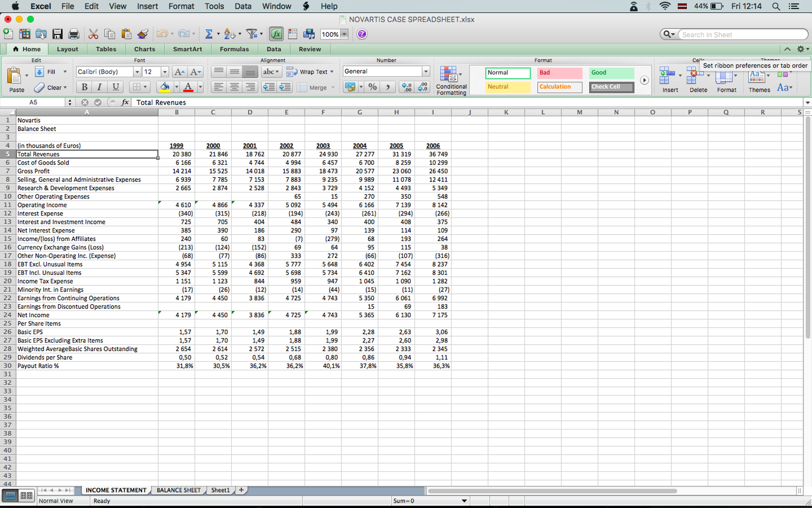This screenshot has height=508, width=812.
Task: Click the New Workbook icon
Action: coord(8,34)
